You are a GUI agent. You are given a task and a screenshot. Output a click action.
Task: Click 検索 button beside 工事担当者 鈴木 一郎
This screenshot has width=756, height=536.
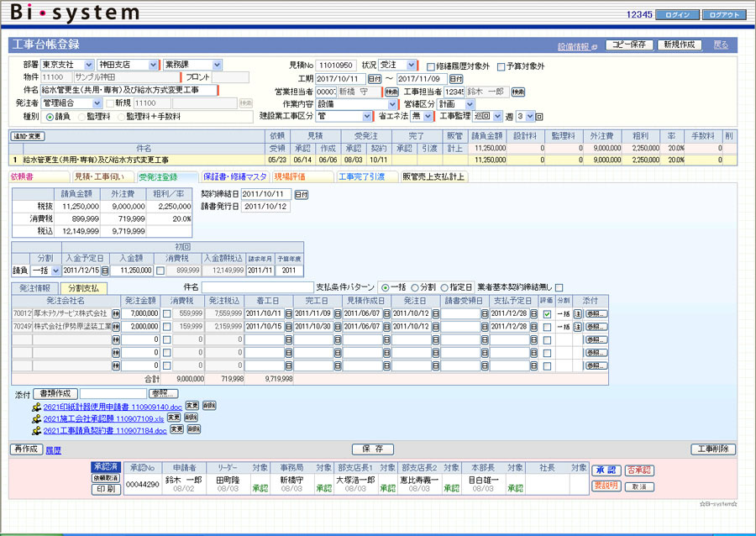(x=518, y=92)
